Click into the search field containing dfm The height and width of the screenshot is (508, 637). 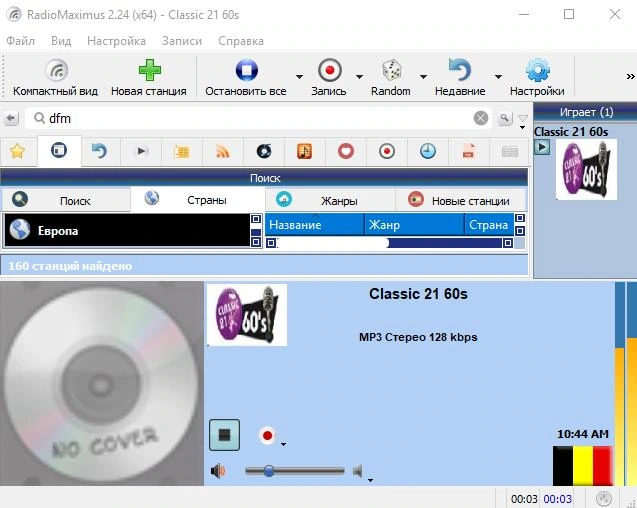point(258,118)
